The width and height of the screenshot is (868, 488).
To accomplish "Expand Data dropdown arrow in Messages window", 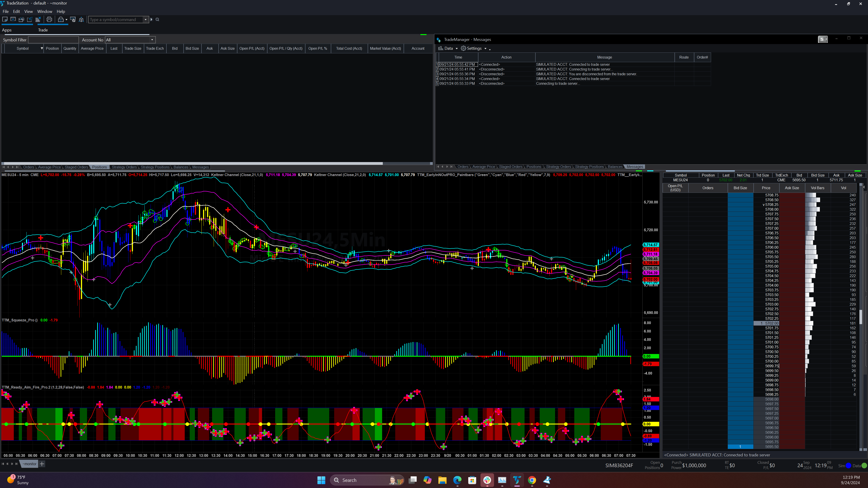I will pos(456,49).
